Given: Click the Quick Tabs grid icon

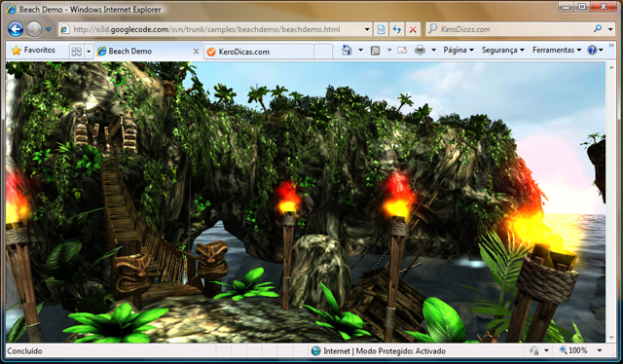Looking at the screenshot, I should 76,52.
